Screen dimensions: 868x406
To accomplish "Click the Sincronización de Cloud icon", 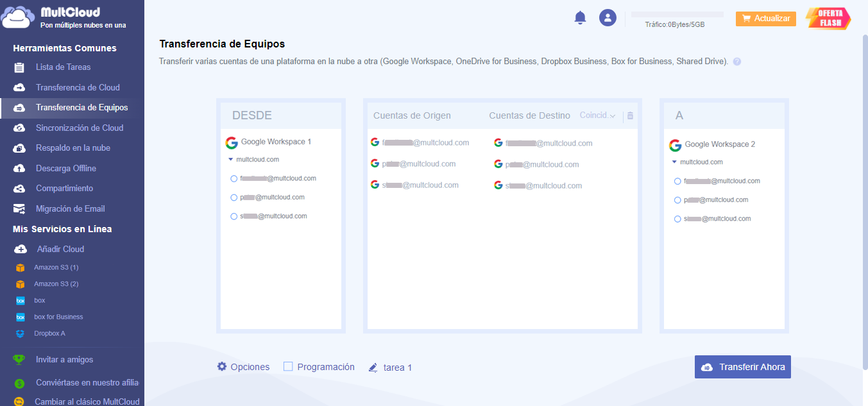I will pyautogui.click(x=19, y=128).
